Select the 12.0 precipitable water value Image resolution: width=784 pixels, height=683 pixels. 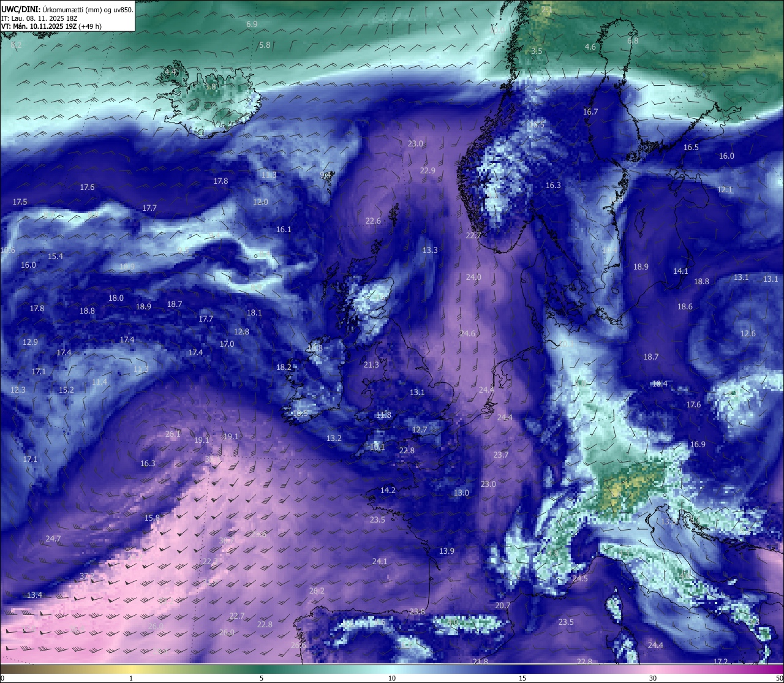[x=260, y=202]
